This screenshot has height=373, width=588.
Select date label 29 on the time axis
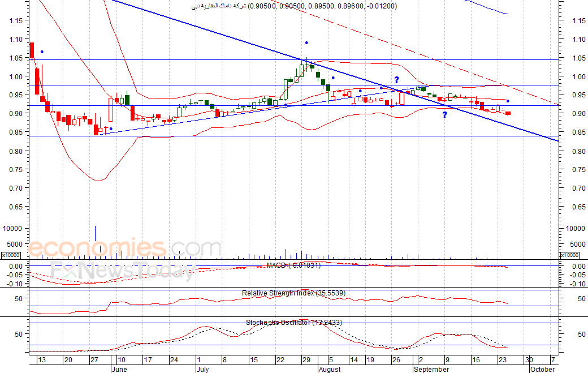click(x=306, y=360)
